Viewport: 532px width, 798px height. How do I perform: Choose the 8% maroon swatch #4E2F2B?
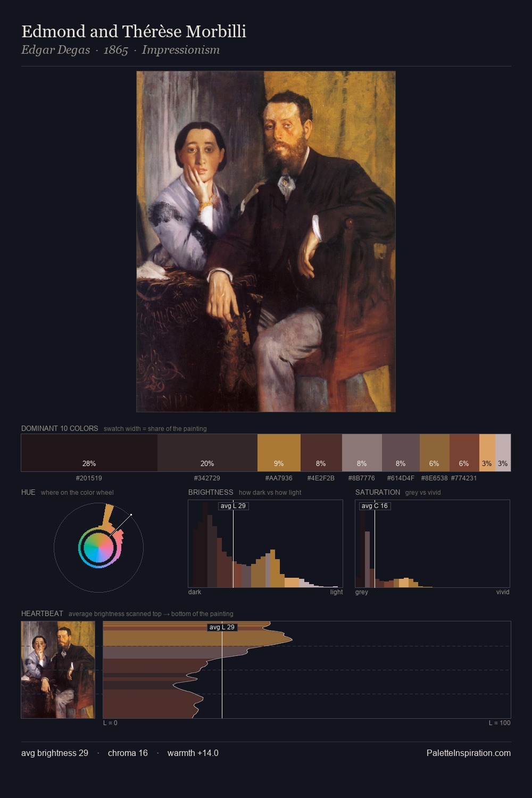pyautogui.click(x=321, y=453)
